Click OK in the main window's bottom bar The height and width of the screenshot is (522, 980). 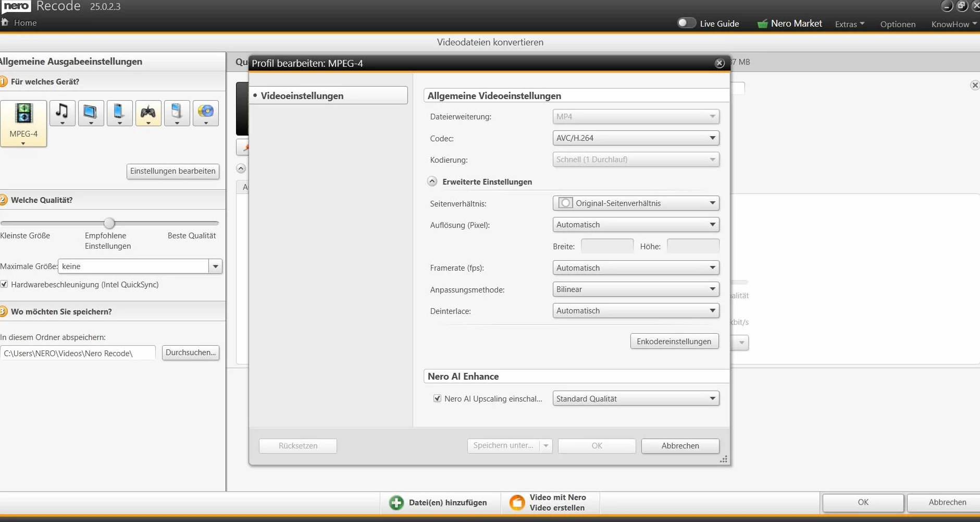pos(863,502)
